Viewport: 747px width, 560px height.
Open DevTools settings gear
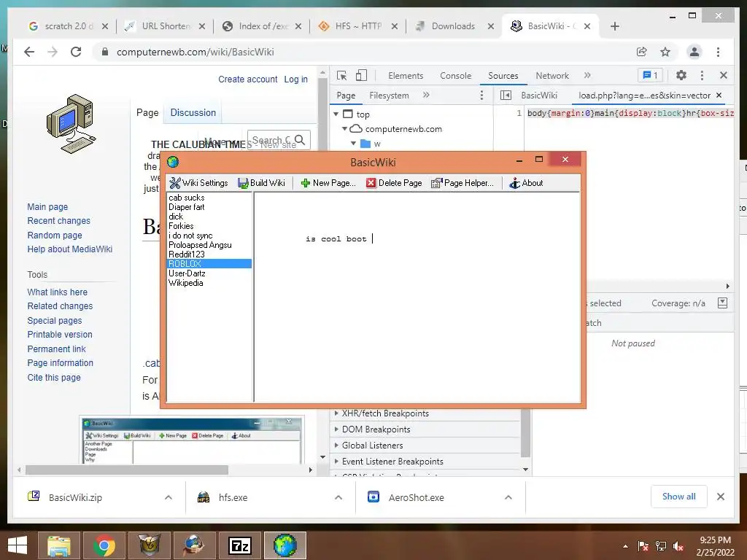(681, 75)
